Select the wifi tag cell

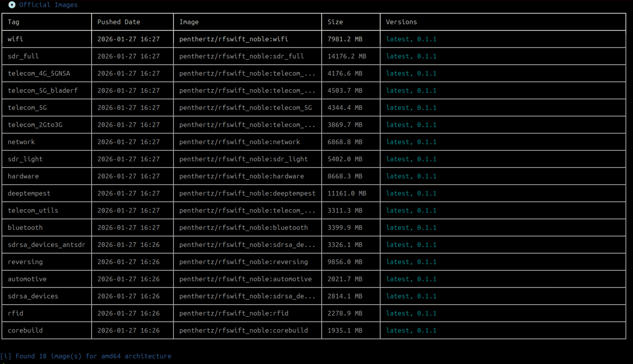point(16,39)
